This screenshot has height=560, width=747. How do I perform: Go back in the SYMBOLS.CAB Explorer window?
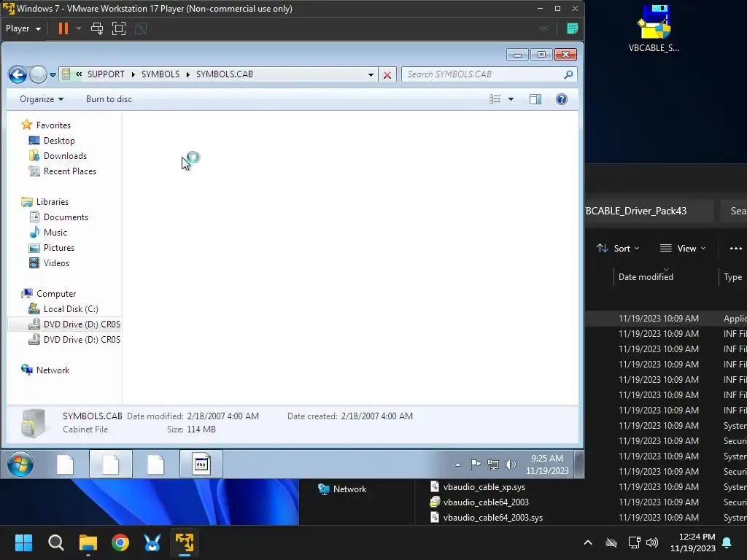[x=18, y=75]
